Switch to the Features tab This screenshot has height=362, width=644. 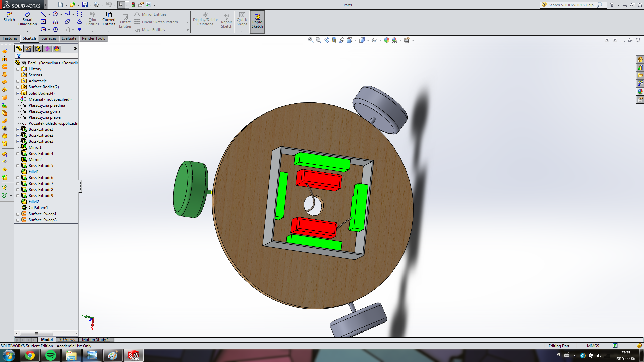(x=10, y=38)
